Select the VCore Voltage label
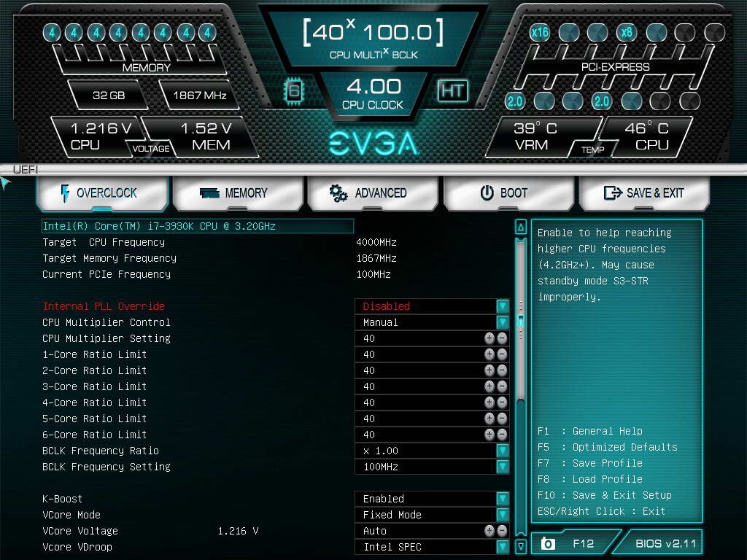The height and width of the screenshot is (560, 747). pos(80,531)
